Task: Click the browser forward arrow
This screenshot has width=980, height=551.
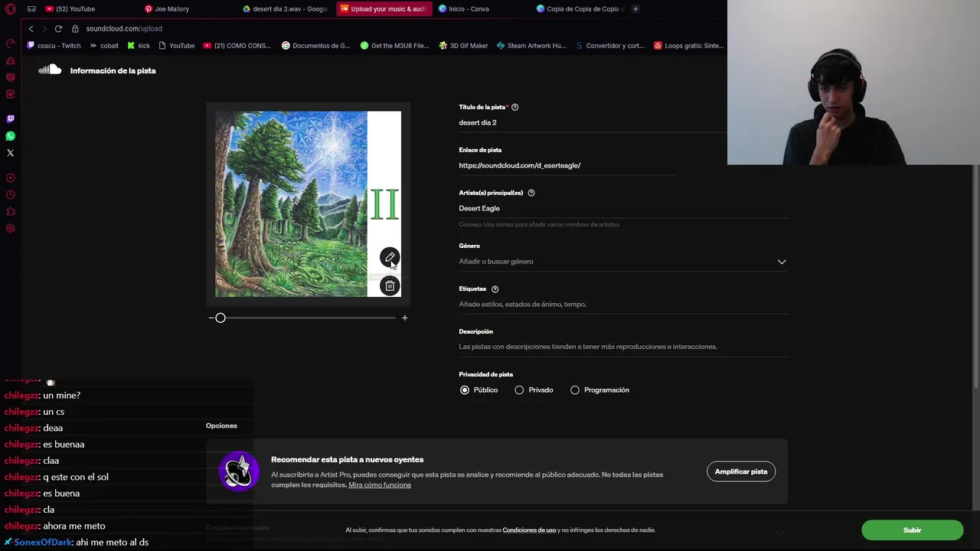Action: [44, 28]
